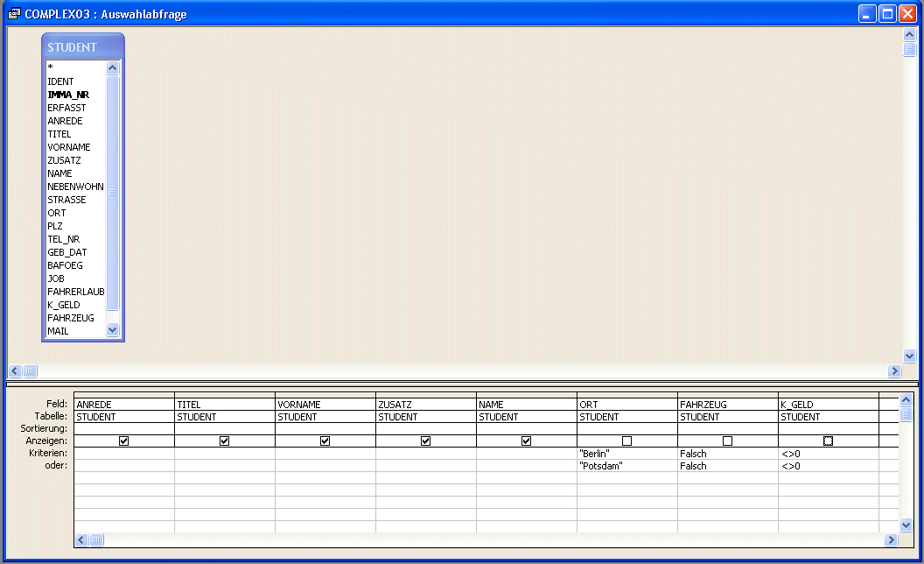The height and width of the screenshot is (564, 924).
Task: Enable the Anzeigen checkbox for K_GELD
Action: 828,441
